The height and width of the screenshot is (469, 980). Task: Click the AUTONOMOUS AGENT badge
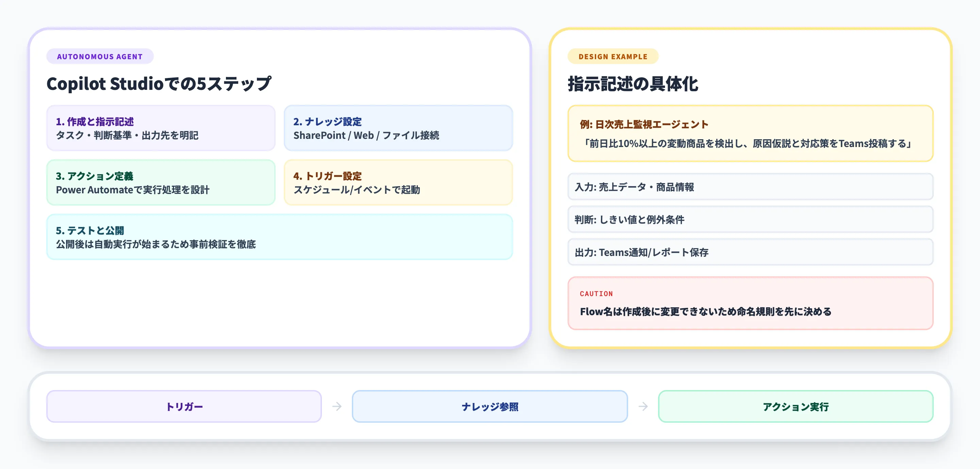[100, 56]
